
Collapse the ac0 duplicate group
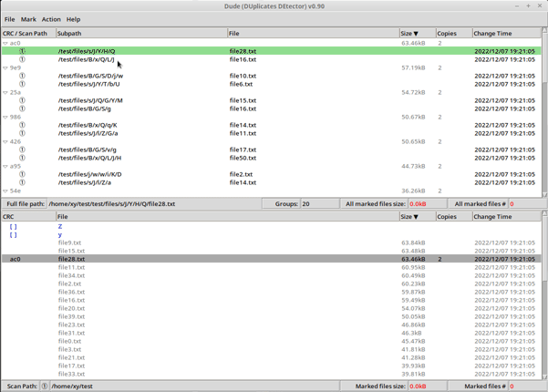pos(5,44)
